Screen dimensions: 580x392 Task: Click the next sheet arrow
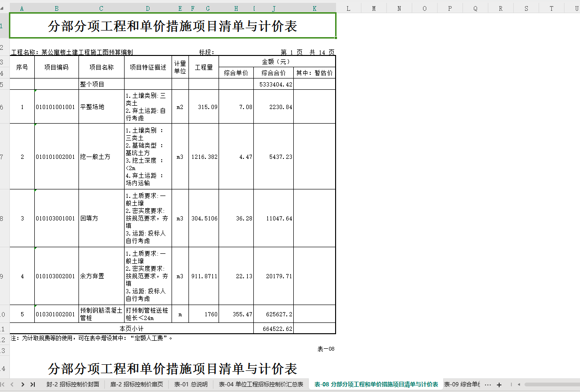coord(23,384)
